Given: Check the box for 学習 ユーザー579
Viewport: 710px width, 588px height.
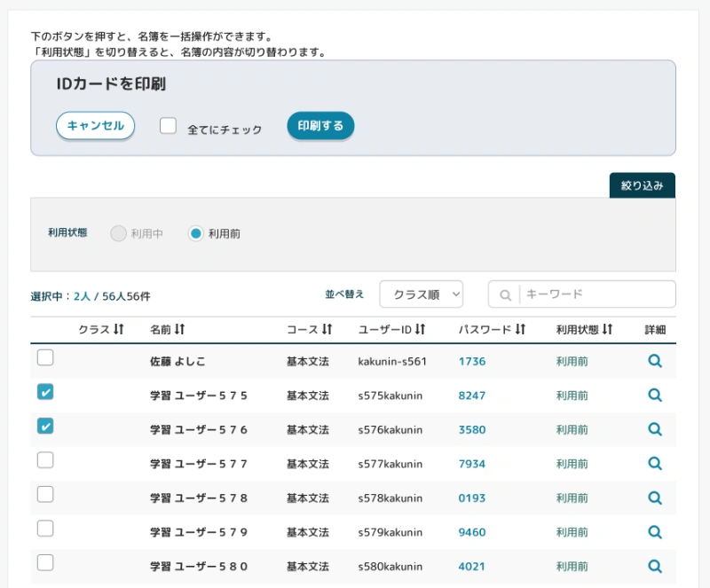Looking at the screenshot, I should pyautogui.click(x=45, y=529).
